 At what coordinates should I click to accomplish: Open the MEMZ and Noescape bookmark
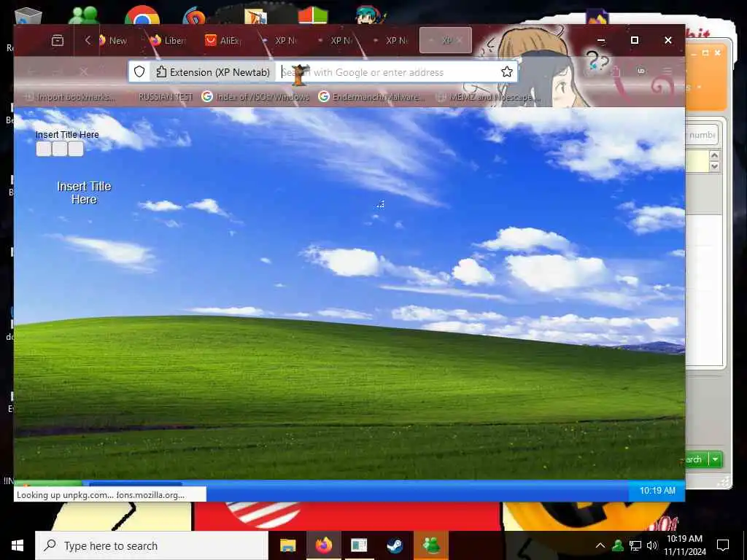pyautogui.click(x=489, y=97)
